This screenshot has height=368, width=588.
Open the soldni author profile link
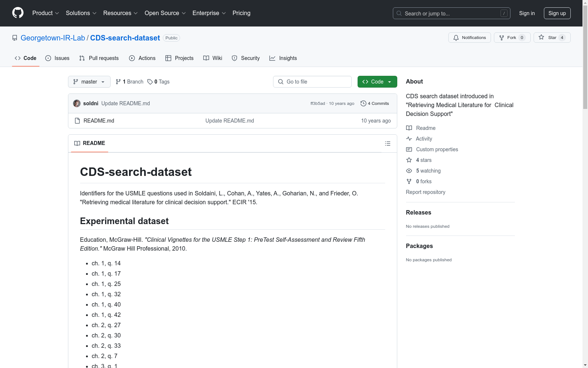point(91,103)
